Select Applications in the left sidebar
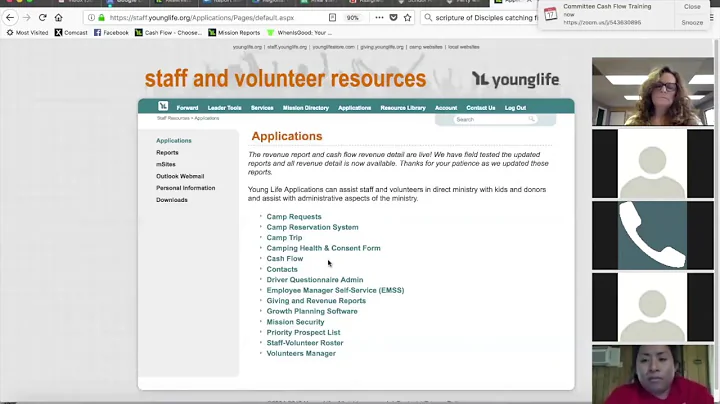Viewport: 720px width, 404px height. click(174, 140)
